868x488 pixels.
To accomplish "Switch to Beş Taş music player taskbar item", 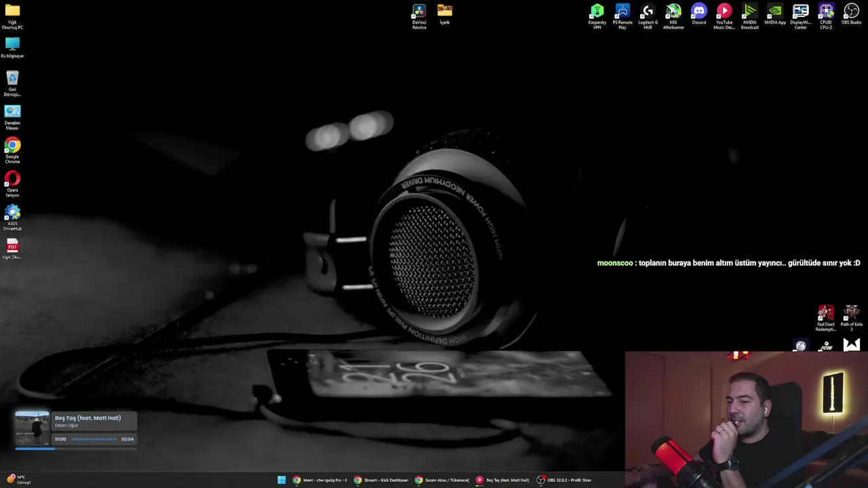I will 502,480.
